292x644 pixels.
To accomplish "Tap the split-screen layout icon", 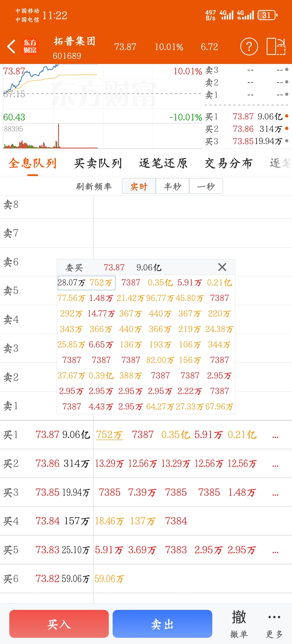I will (276, 47).
